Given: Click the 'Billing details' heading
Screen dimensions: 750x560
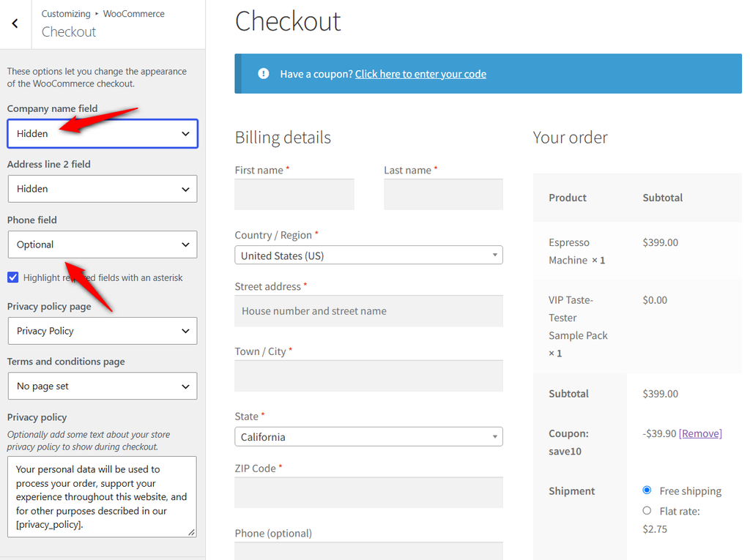Looking at the screenshot, I should 283,138.
